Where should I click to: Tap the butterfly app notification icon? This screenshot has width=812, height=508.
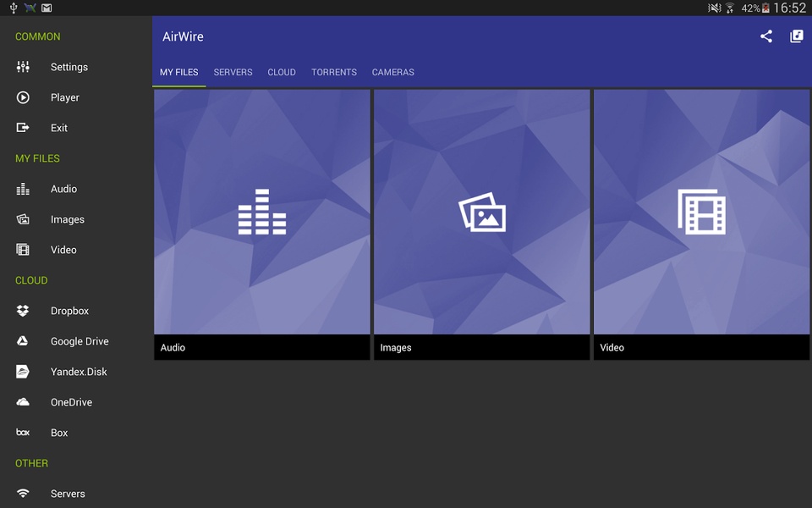pyautogui.click(x=30, y=8)
